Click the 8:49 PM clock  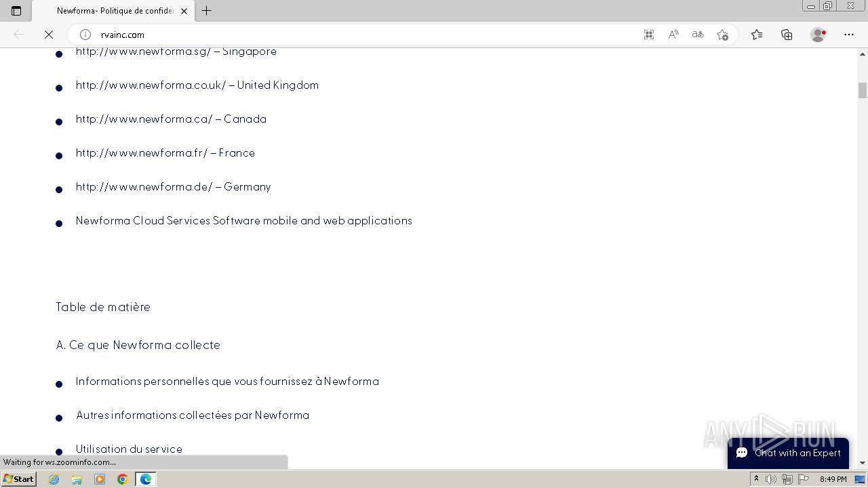tap(833, 479)
